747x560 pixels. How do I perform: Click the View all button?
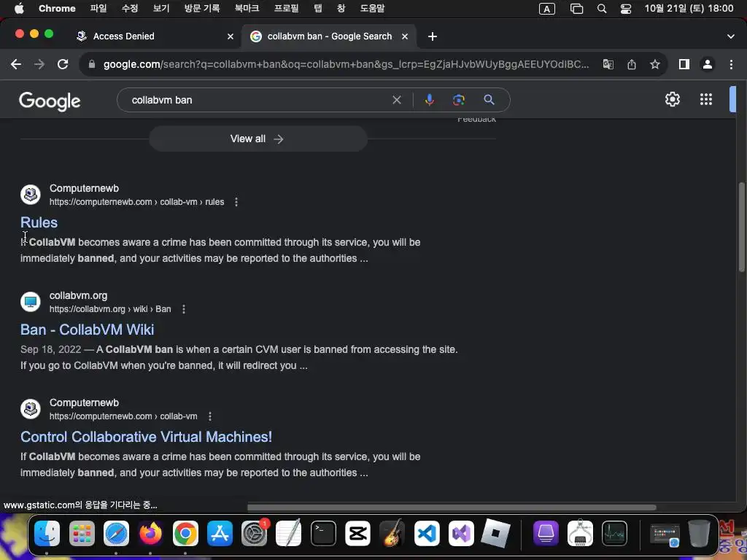click(258, 139)
